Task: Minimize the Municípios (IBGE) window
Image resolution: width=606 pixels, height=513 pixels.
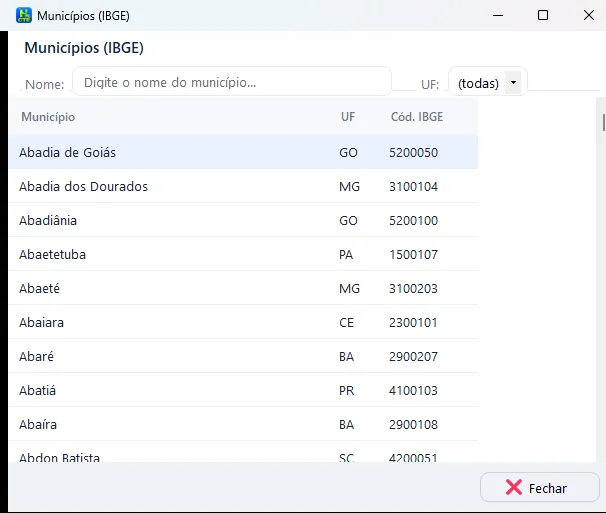Action: [x=498, y=15]
